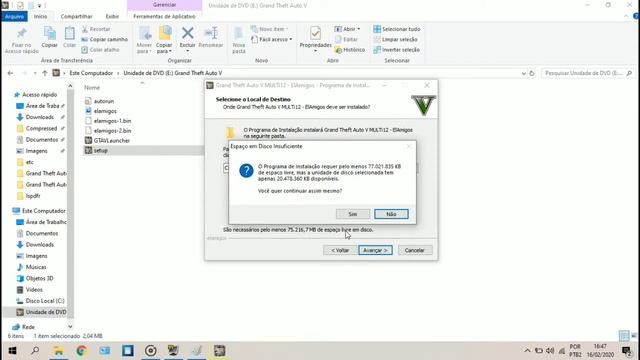Click the Avançar button in the installer
The height and width of the screenshot is (360, 640).
pyautogui.click(x=375, y=250)
